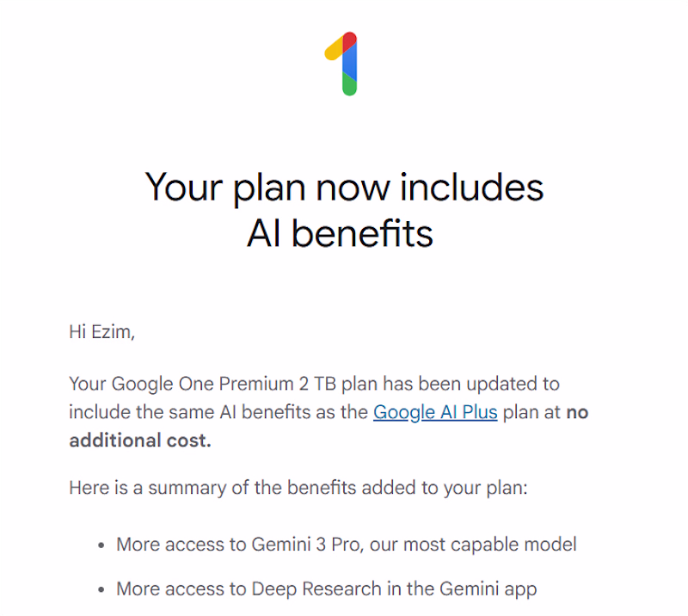Click the "Hi Ezim," greeting
Image resolution: width=688 pixels, height=616 pixels.
coord(101,332)
